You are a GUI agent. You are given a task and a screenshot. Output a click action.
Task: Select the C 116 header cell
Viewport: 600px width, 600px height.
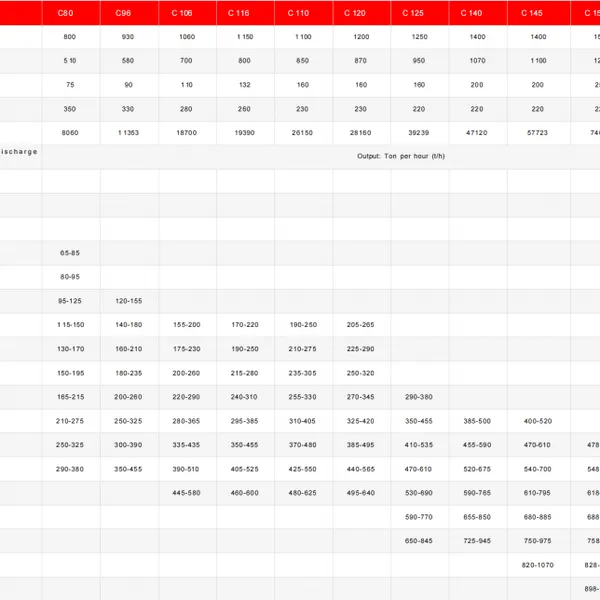click(245, 13)
